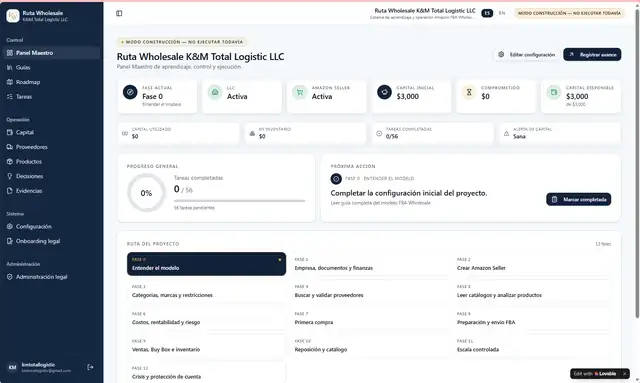
Task: Select Fase 12 Crisis y protección de cuenta
Action: (x=207, y=372)
